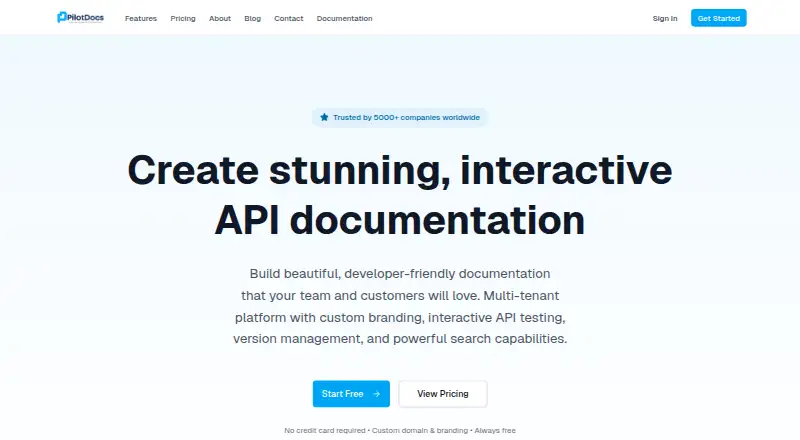Open the Contact page

pos(289,18)
